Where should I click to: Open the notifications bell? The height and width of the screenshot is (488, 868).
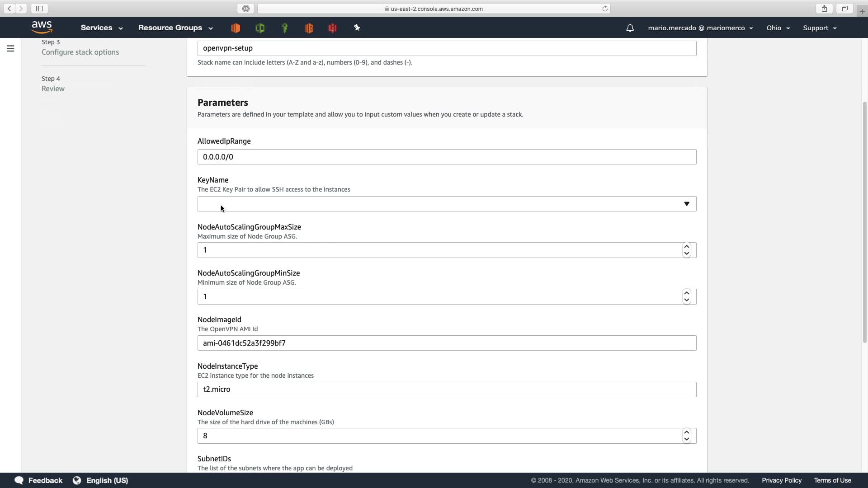(630, 28)
